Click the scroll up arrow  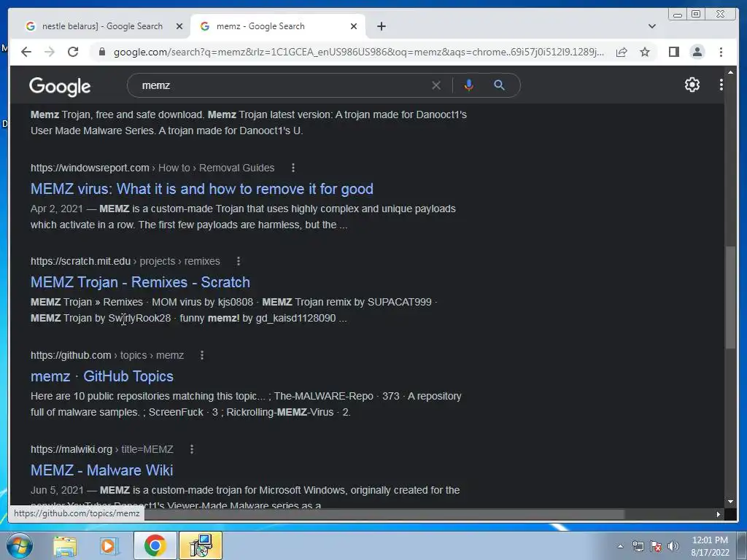tap(731, 72)
